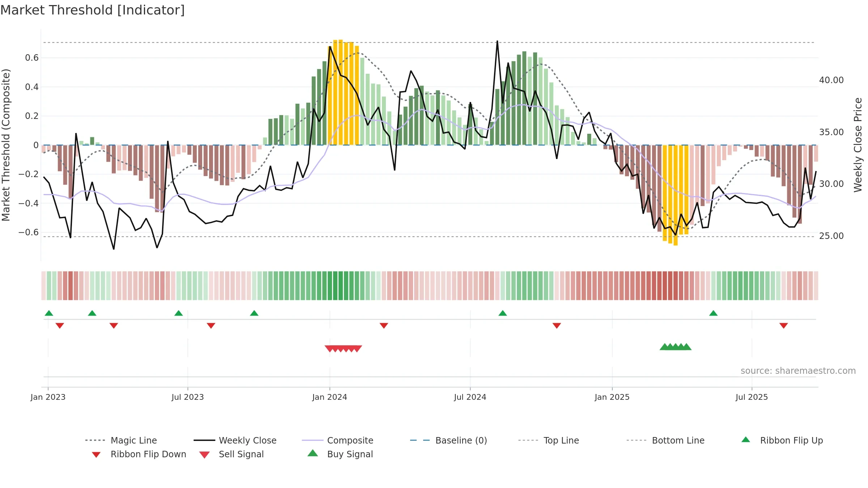The image size is (868, 488).
Task: Toggle the Bottom Line legend entry
Action: point(665,440)
